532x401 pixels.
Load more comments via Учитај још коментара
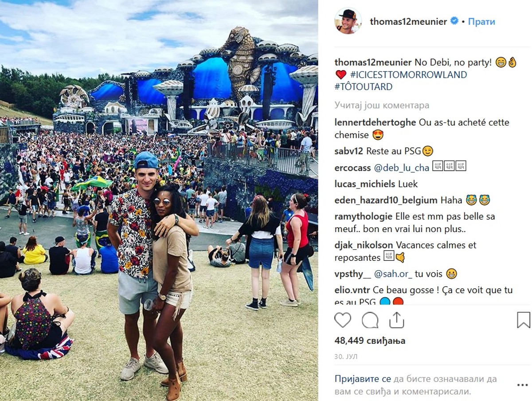[x=382, y=106]
